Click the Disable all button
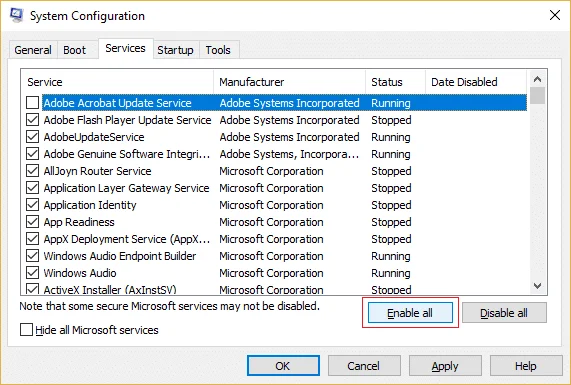Viewport: 571px width, 385px height. pyautogui.click(x=504, y=313)
